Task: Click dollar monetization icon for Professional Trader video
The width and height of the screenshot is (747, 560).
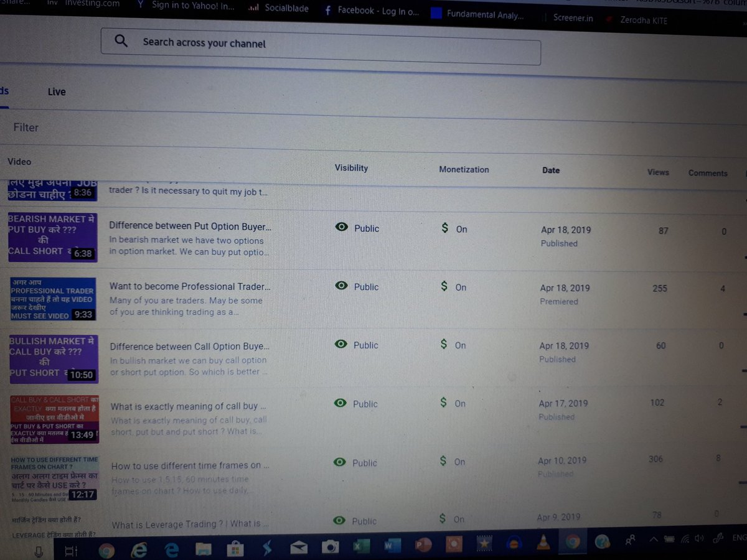Action: (444, 286)
